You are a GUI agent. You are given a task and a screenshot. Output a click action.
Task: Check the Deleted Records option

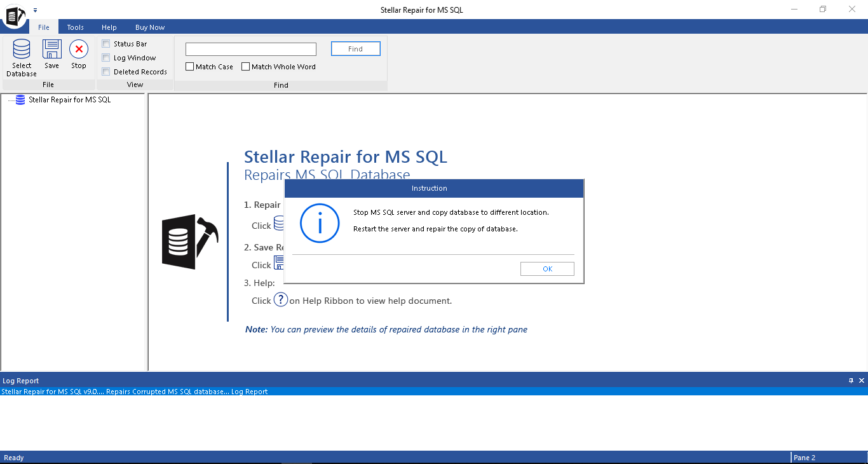tap(106, 72)
